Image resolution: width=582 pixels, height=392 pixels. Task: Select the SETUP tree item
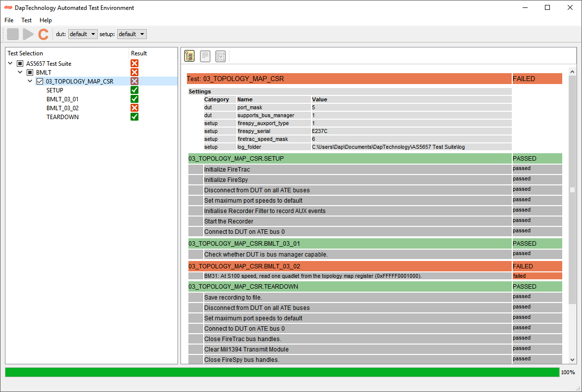click(x=54, y=90)
